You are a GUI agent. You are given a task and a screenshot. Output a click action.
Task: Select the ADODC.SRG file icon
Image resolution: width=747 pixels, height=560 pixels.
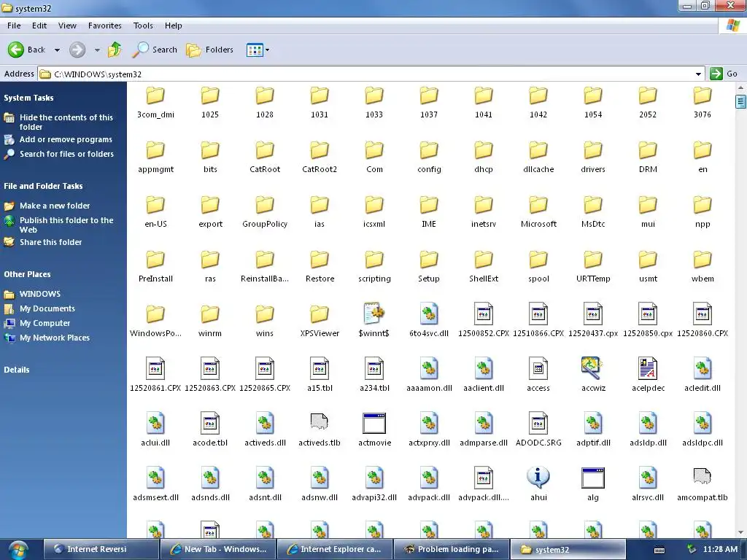[x=538, y=424]
